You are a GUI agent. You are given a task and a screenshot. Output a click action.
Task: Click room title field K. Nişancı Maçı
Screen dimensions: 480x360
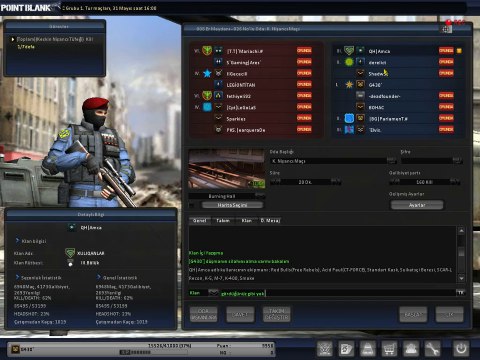point(329,161)
